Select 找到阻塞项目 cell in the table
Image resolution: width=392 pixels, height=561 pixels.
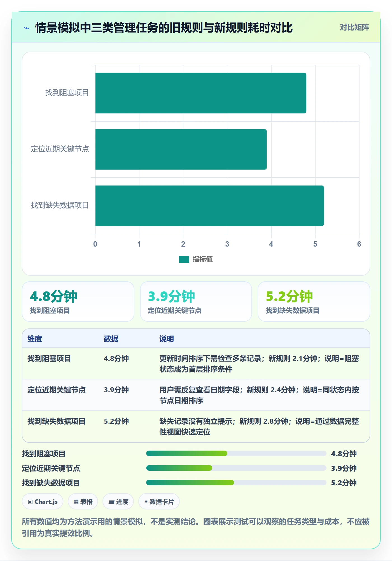point(49,358)
